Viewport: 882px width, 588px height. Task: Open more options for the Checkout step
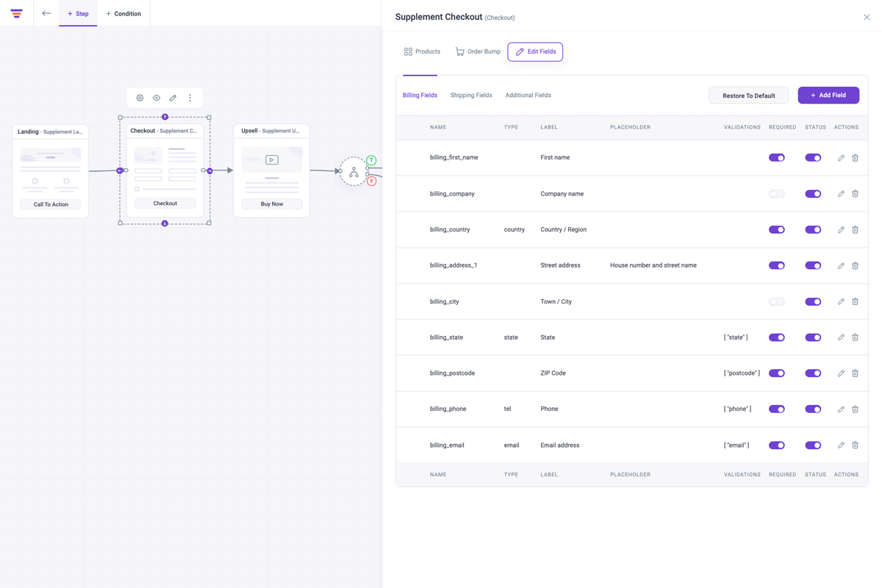(190, 98)
